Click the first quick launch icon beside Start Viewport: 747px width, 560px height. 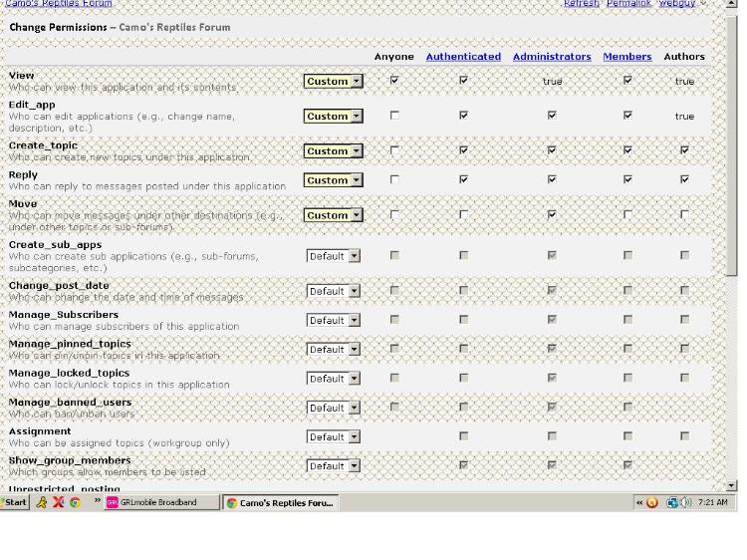[42, 502]
